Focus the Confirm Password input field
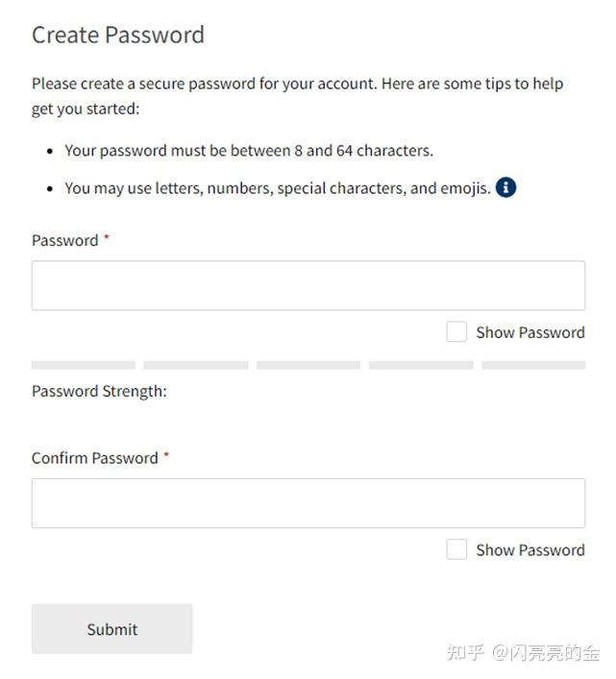616x679 pixels. [308, 503]
